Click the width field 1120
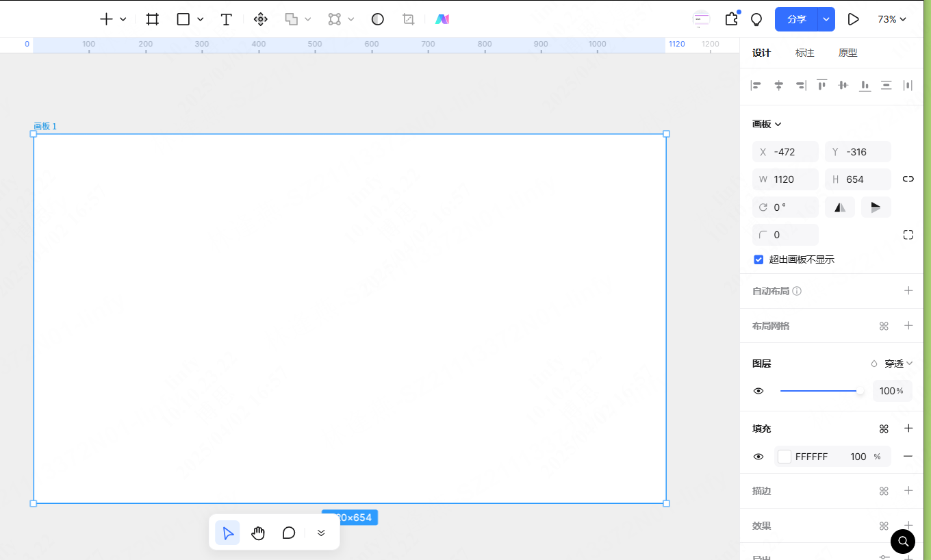Viewport: 931px width, 560px height. coord(785,179)
